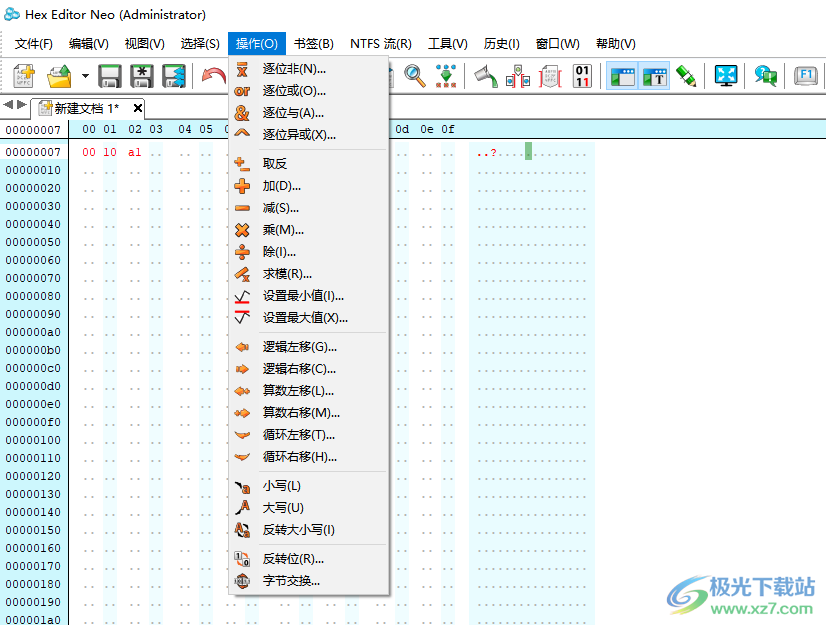826x625 pixels.
Task: Click the full screen monitor icon
Action: 726,76
